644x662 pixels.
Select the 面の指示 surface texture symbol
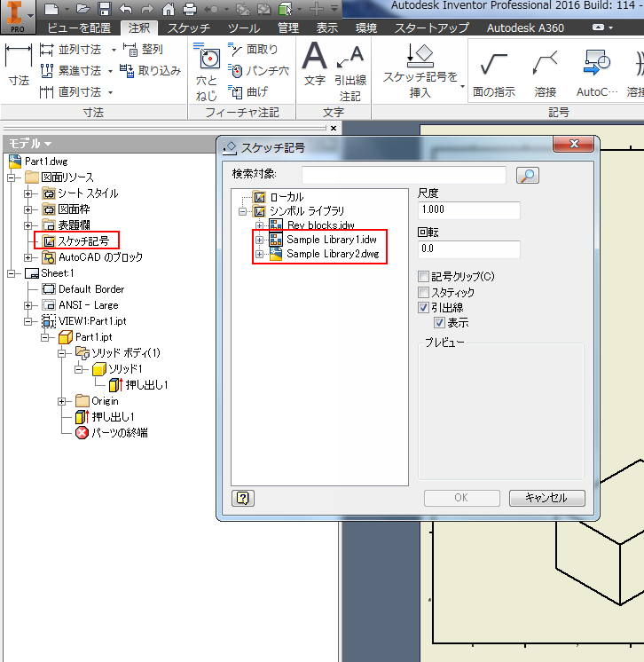click(x=494, y=73)
